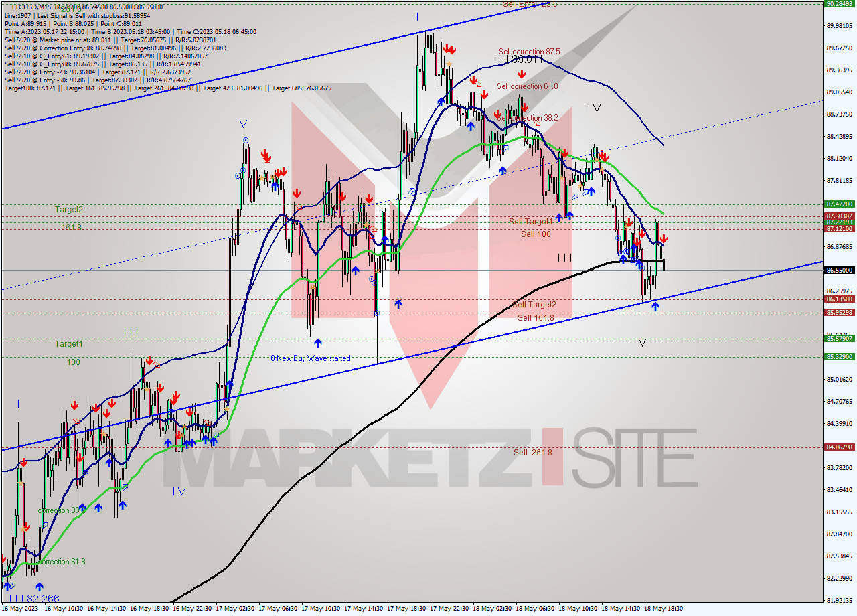
Task: Click the '18 May 02:30' time axis label
Action: (493, 609)
